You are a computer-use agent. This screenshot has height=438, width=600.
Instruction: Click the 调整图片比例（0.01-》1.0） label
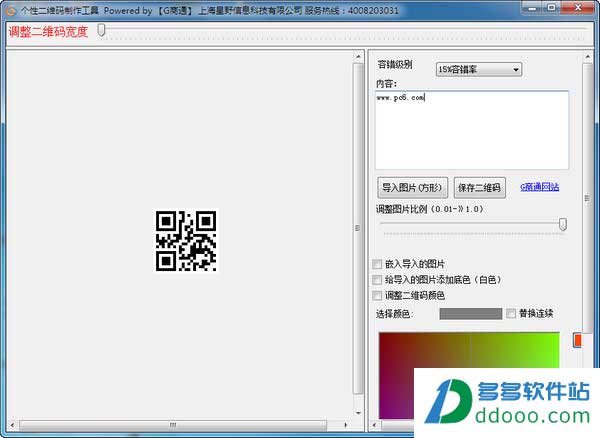pos(430,209)
